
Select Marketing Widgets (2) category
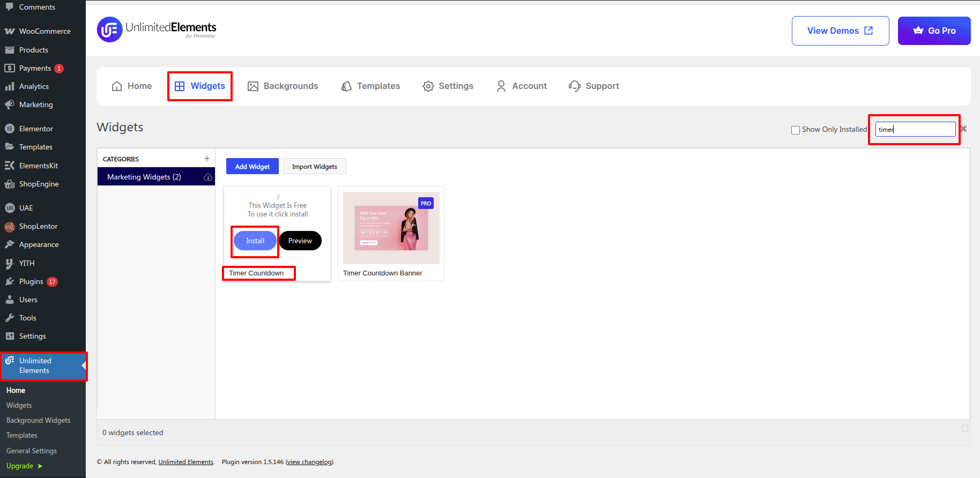pos(156,177)
